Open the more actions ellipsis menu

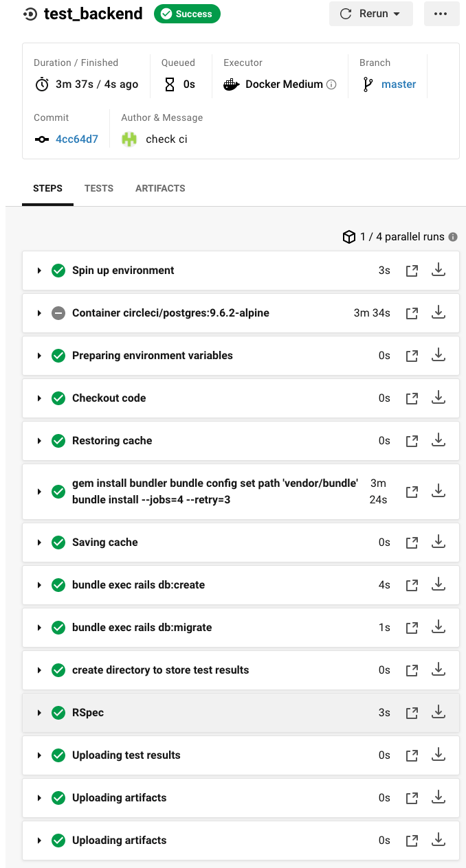(441, 14)
